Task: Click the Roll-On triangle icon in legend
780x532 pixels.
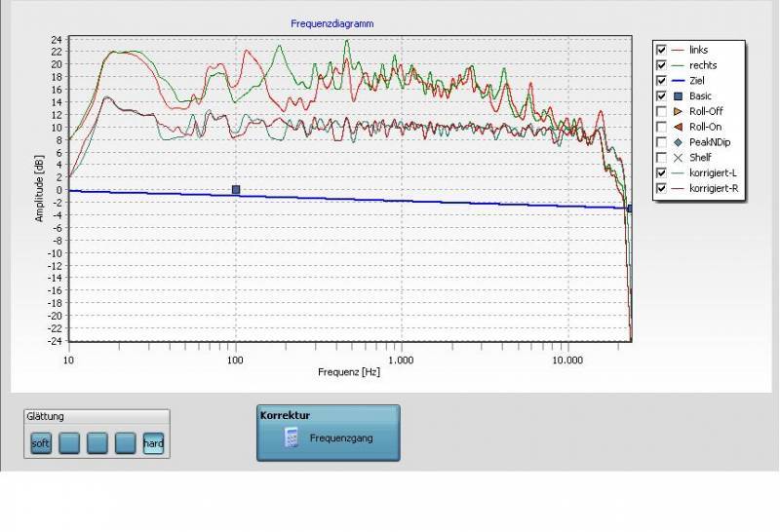Action: (x=678, y=127)
